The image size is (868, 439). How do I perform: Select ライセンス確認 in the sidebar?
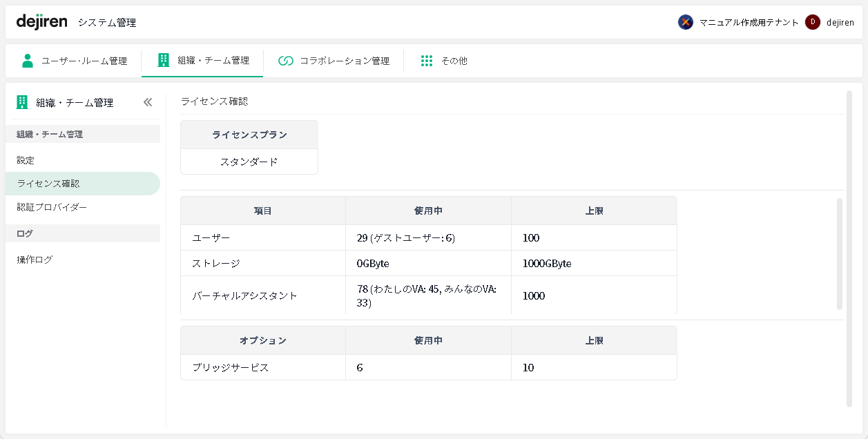pyautogui.click(x=48, y=184)
